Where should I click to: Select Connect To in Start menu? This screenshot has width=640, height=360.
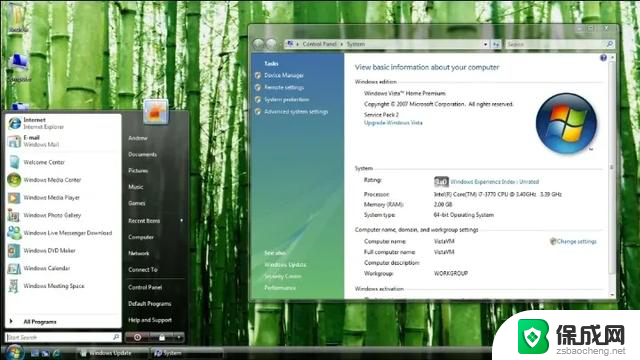143,270
